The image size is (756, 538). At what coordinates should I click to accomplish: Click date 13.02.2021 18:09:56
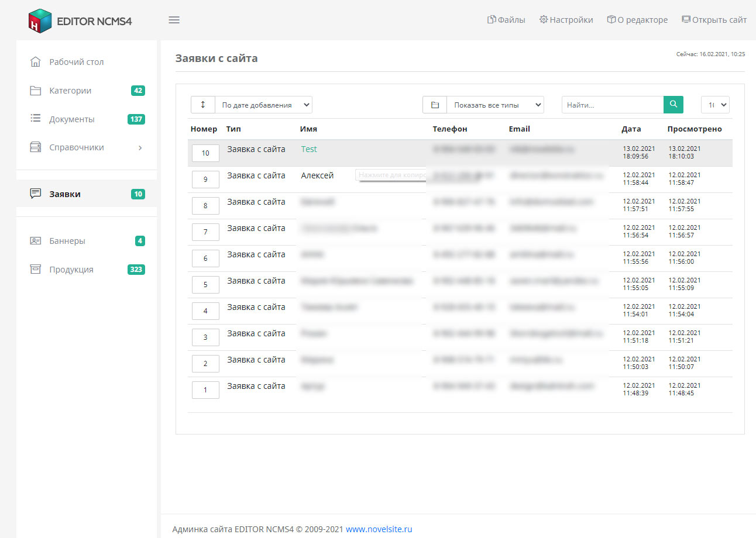tap(639, 153)
